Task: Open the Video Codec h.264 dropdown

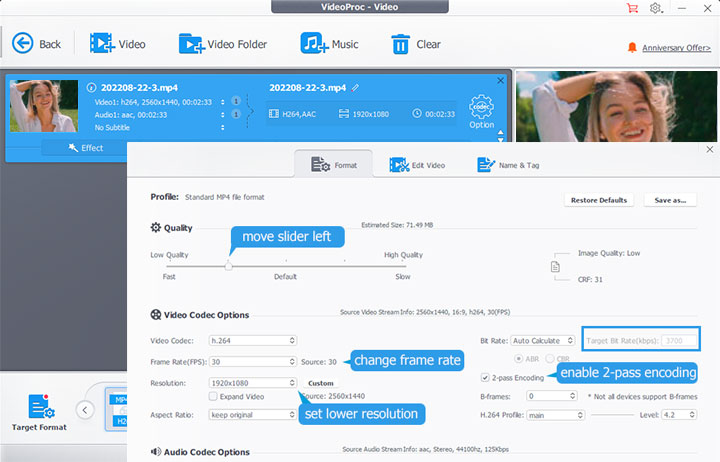Action: coord(253,340)
